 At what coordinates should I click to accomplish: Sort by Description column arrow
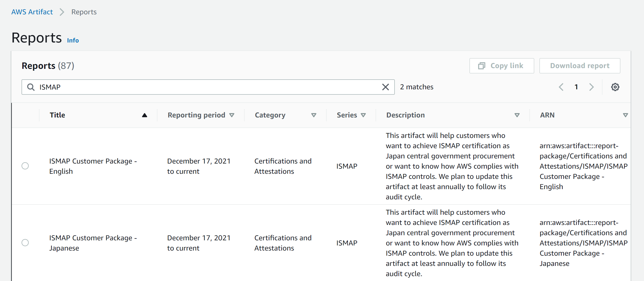[x=517, y=115]
